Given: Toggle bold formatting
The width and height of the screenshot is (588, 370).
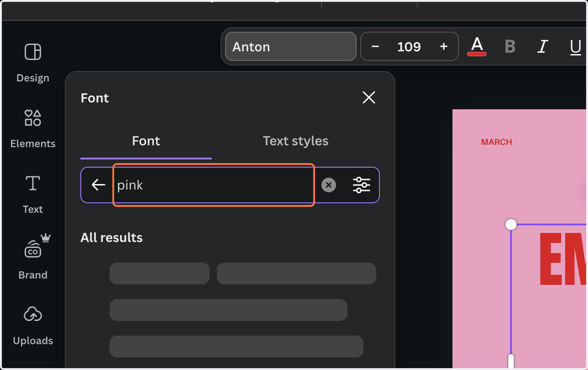Looking at the screenshot, I should click(510, 46).
